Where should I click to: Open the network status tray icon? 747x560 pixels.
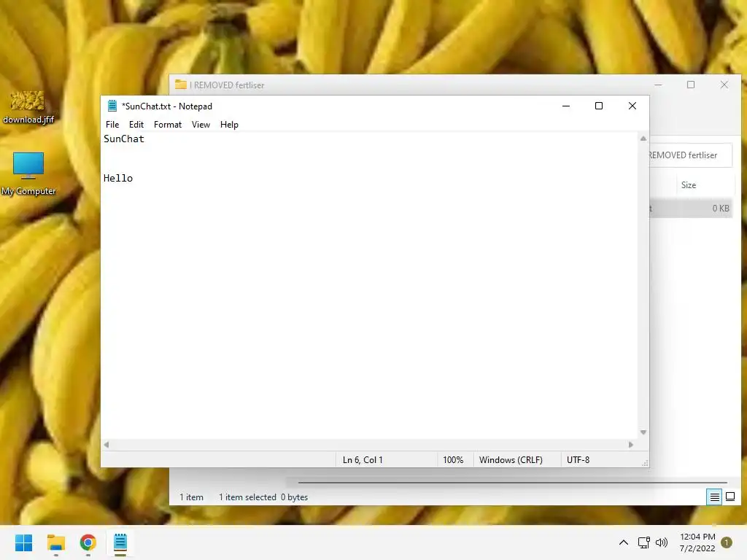pyautogui.click(x=643, y=542)
